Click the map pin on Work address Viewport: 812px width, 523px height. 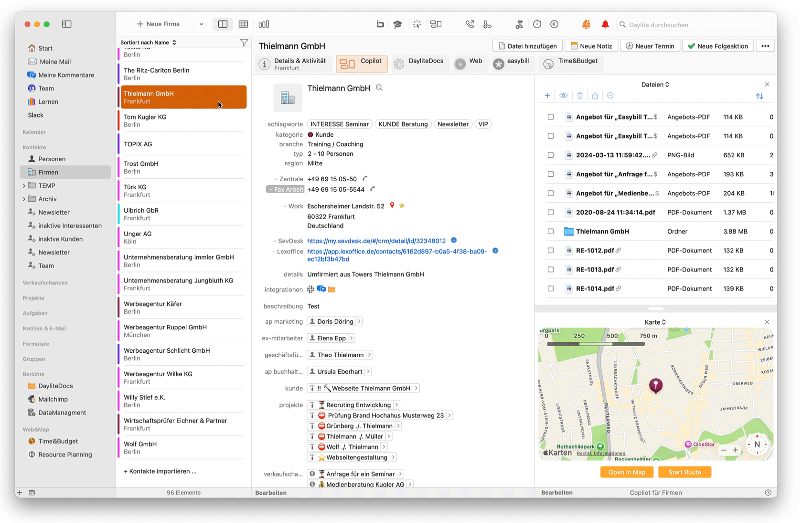pos(392,206)
